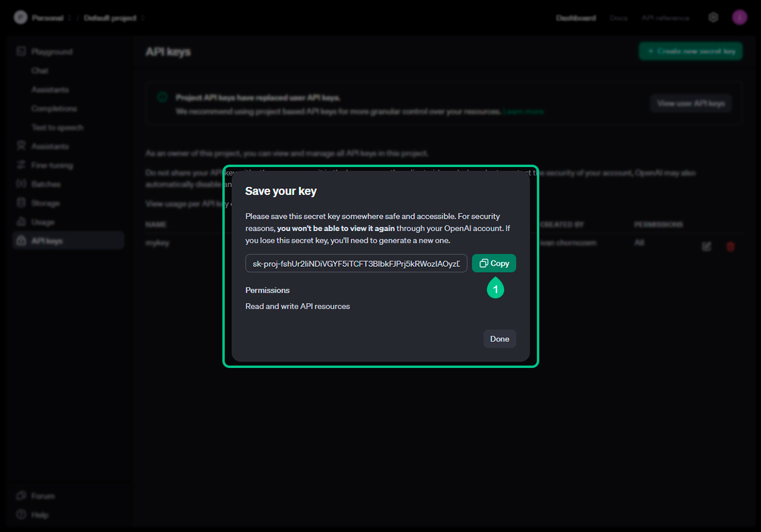Open the user avatar menu
The width and height of the screenshot is (761, 532).
[739, 17]
